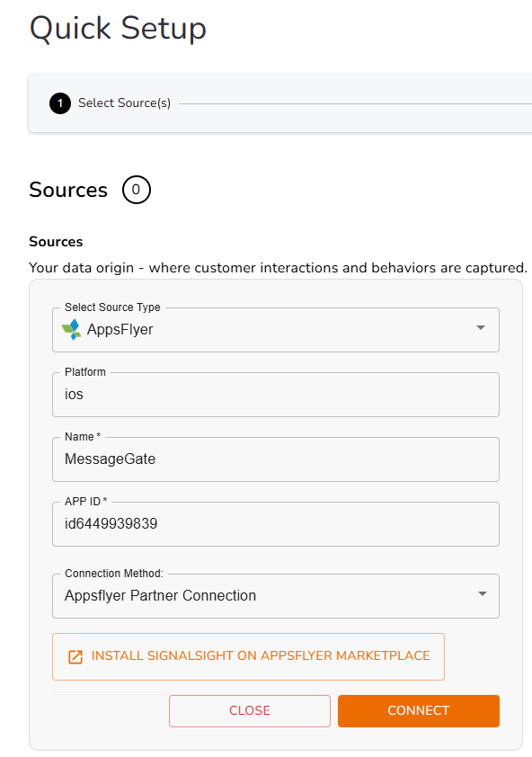Viewport: 532px width, 757px height.
Task: Open the Select Source Type dropdown arrow
Action: (x=481, y=328)
